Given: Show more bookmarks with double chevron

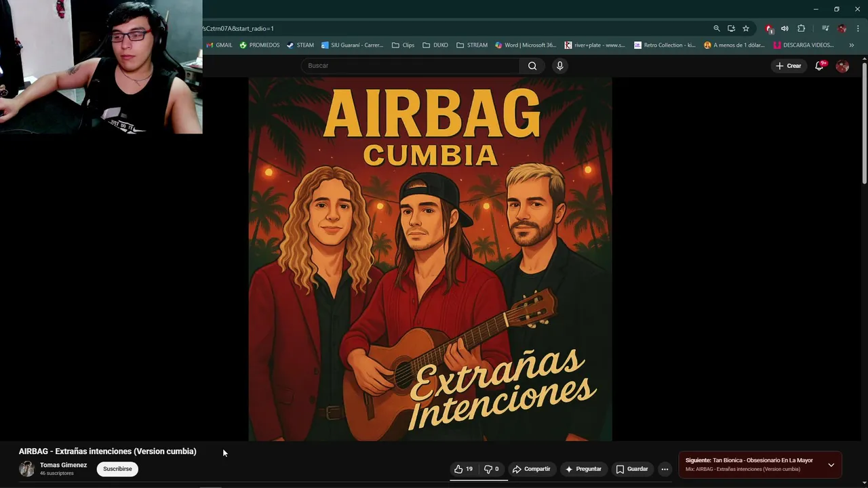Looking at the screenshot, I should pos(852,45).
